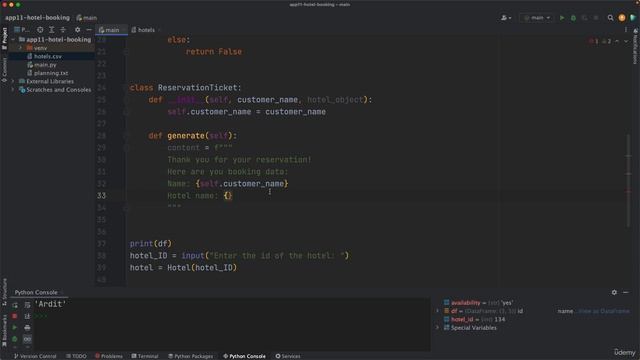640x360 pixels.
Task: Select hotels.csv in project tree
Action: (x=48, y=56)
